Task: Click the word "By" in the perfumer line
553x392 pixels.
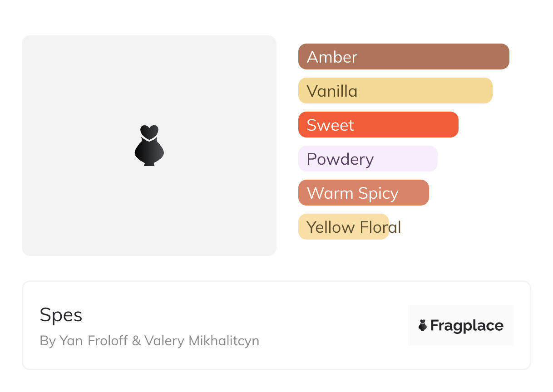Action: 47,340
